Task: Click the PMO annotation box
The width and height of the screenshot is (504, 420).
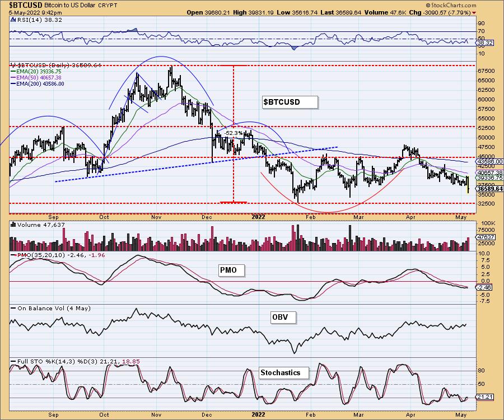Action: (231, 270)
